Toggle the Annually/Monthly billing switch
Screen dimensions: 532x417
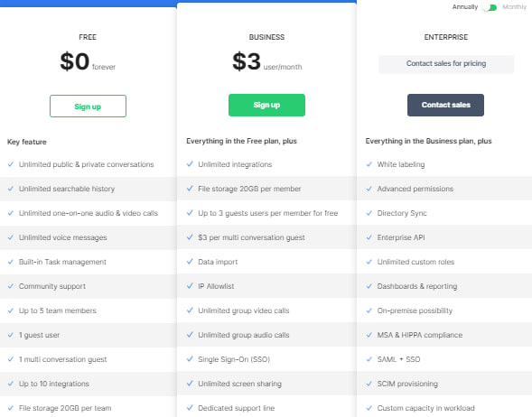coord(490,7)
